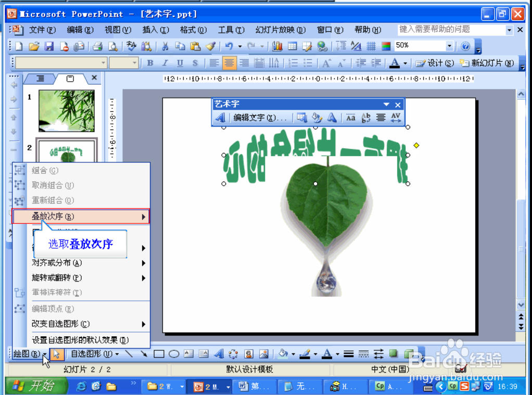Click Font Color A swatch on Drawing toolbar
The image size is (532, 395).
[327, 354]
